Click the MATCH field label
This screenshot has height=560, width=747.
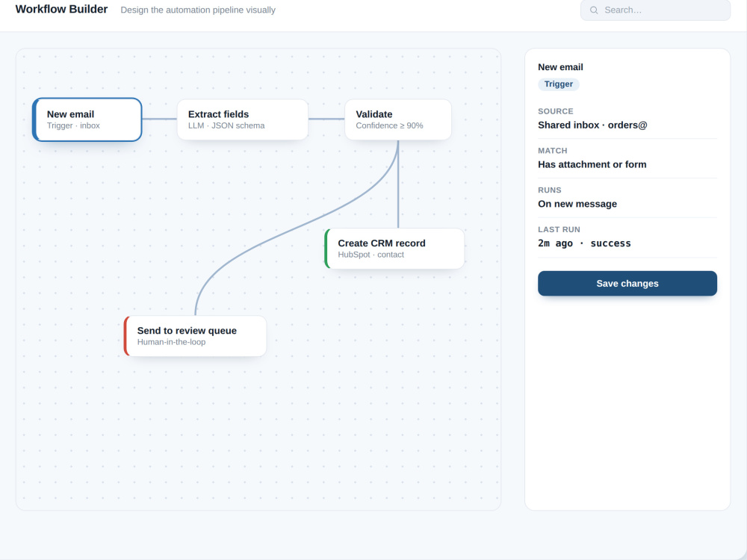(553, 151)
